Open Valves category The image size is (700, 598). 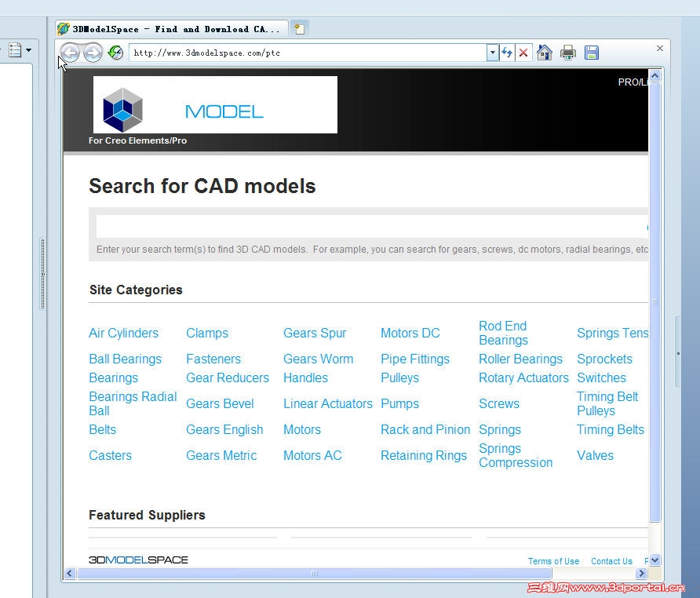[x=595, y=455]
